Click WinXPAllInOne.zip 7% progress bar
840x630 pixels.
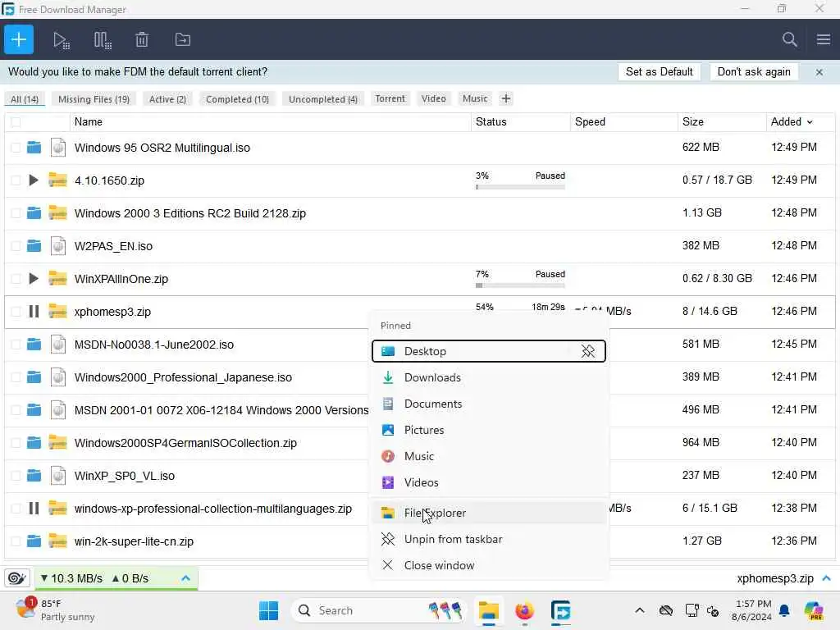(519, 285)
